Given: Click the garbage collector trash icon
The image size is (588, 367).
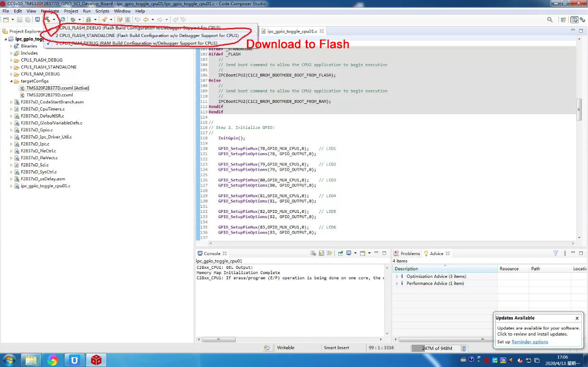Looking at the screenshot, I should coord(464,348).
